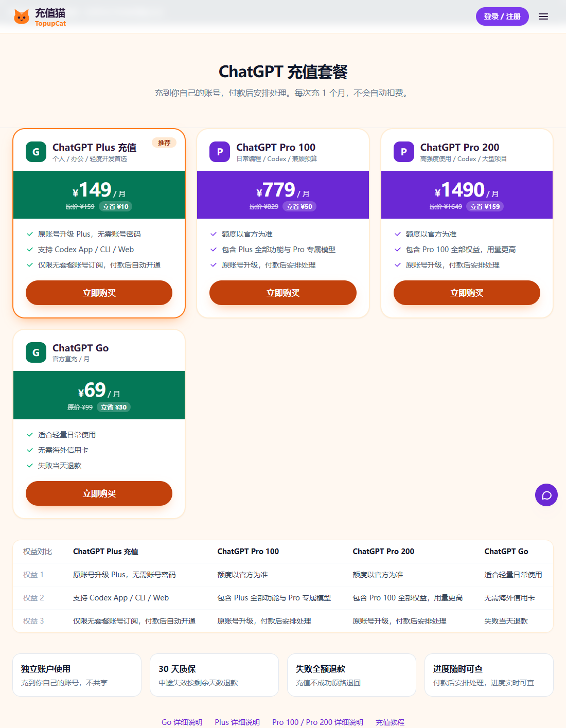Click the ¥1490 price of Pro 200
Viewport: 566px width, 728px height.
[459, 190]
